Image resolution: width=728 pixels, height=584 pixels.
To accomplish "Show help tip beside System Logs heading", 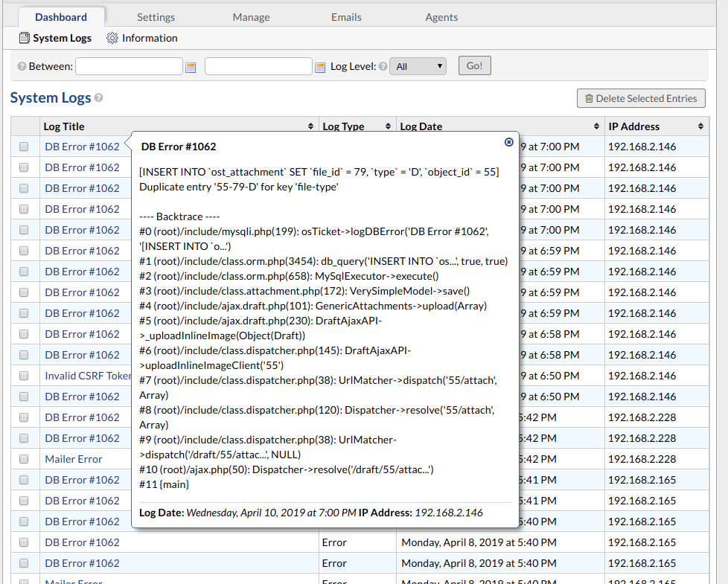I will (x=99, y=98).
